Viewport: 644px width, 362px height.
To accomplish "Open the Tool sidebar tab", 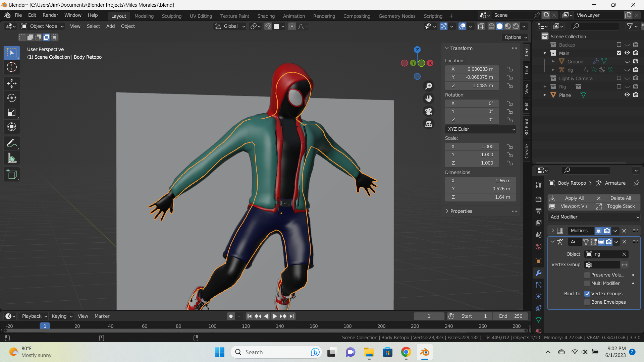I will coord(527,70).
